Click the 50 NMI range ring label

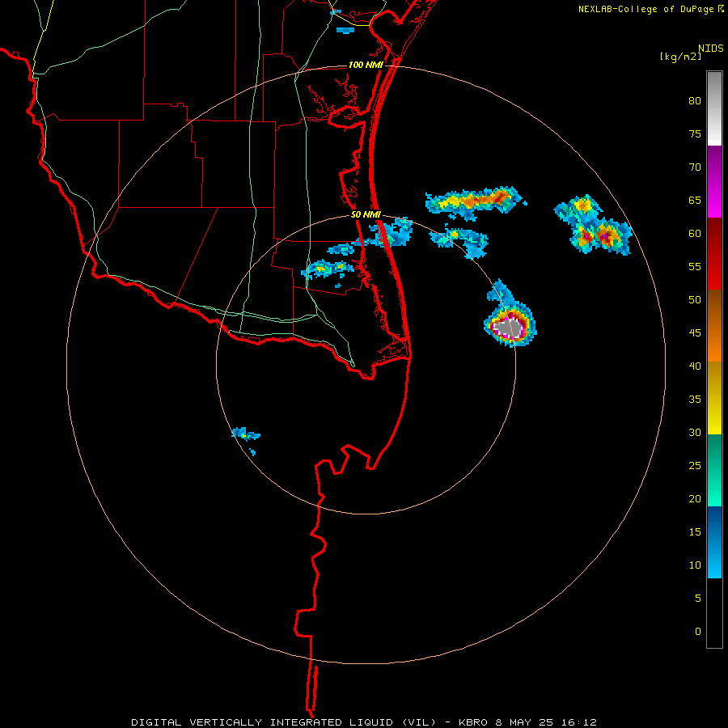[x=366, y=214]
